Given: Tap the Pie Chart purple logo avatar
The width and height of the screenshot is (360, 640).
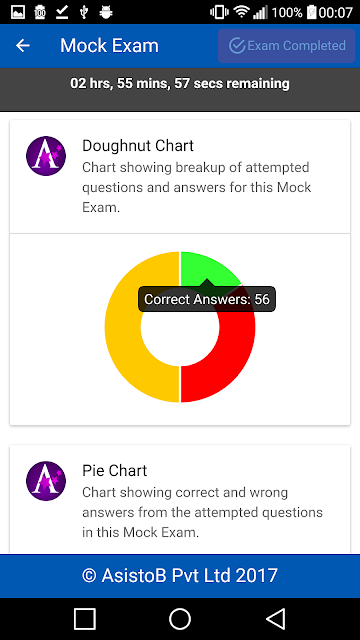Looking at the screenshot, I should 46,481.
